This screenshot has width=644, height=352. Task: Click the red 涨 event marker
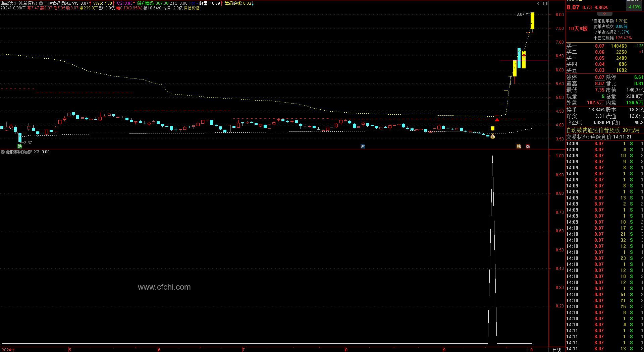528,146
